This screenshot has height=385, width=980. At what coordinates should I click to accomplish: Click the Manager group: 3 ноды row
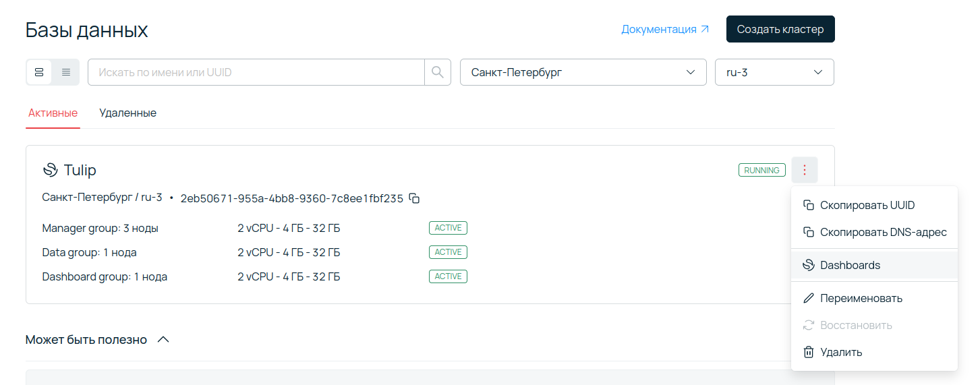click(100, 228)
